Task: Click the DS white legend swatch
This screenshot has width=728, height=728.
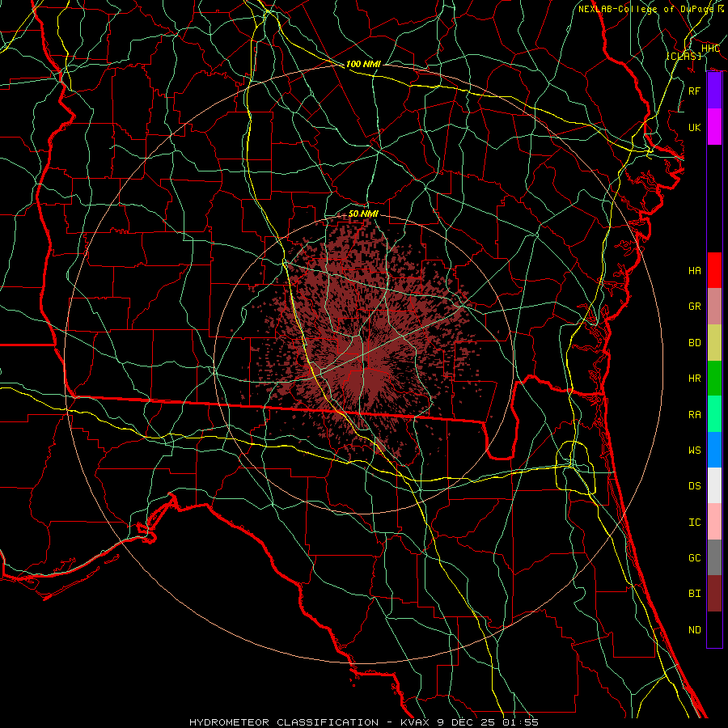Action: click(x=714, y=485)
